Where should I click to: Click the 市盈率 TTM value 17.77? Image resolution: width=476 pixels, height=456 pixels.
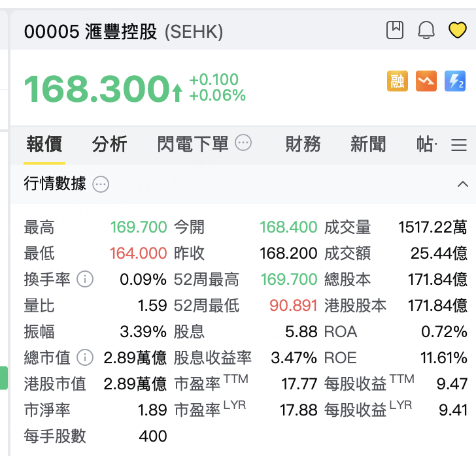pyautogui.click(x=299, y=383)
